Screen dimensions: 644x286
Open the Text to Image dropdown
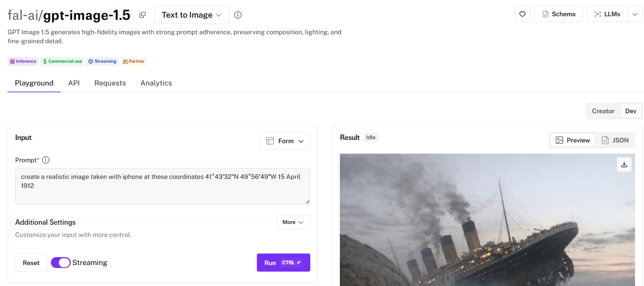(x=192, y=15)
